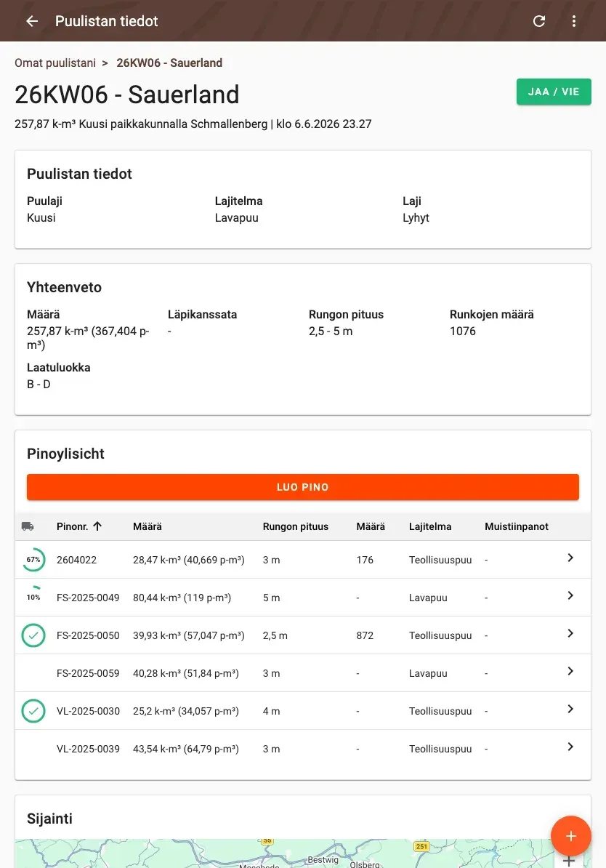
Task: Click the log count 176
Action: click(365, 560)
